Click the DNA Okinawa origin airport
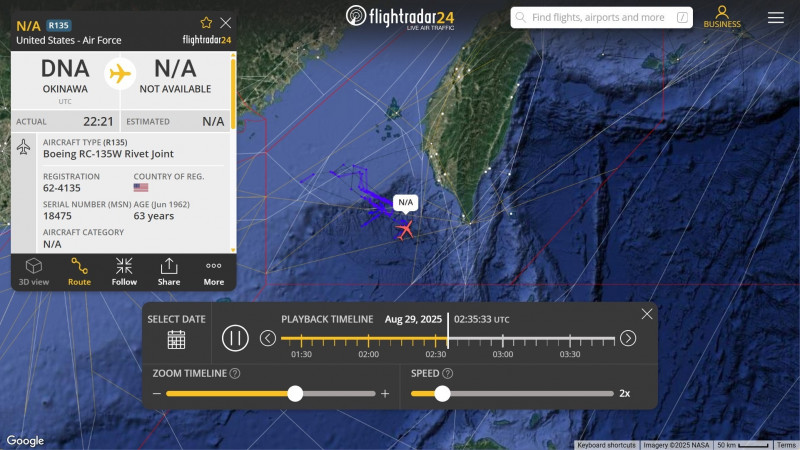The image size is (800, 450). click(65, 76)
